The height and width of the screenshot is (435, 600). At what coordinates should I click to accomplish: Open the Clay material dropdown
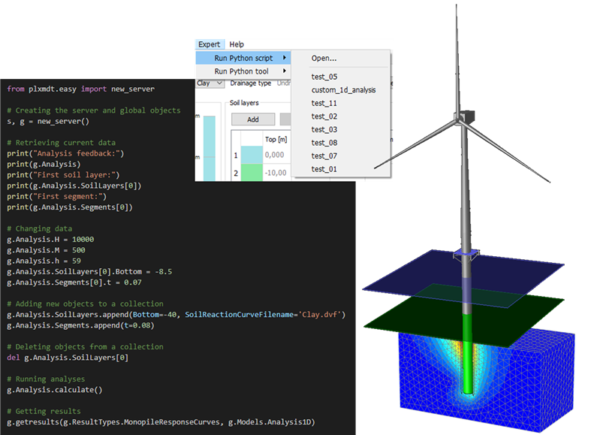210,83
